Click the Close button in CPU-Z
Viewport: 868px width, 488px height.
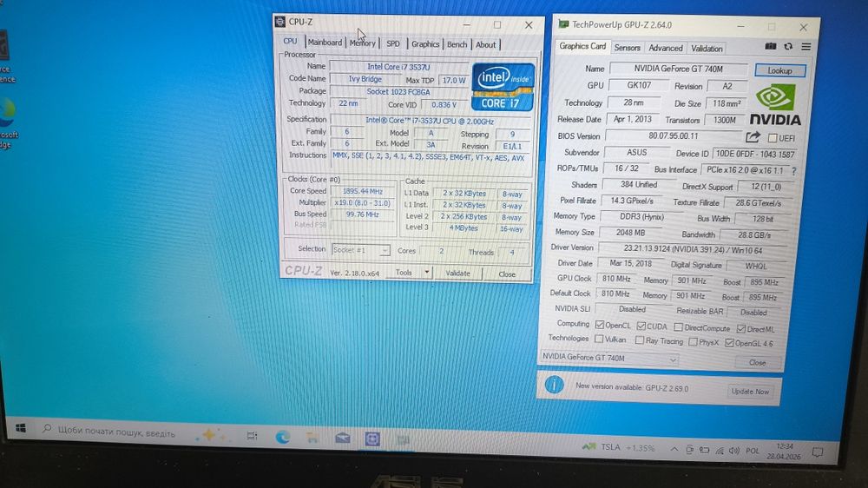[507, 274]
